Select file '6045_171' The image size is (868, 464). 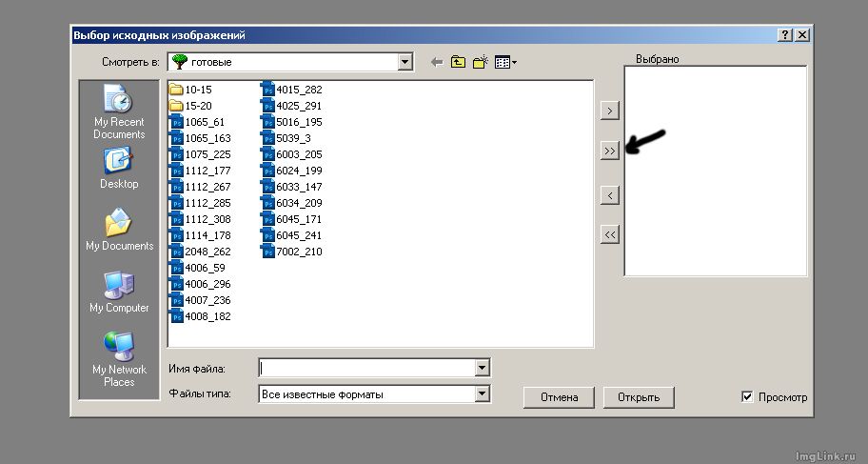[x=292, y=219]
